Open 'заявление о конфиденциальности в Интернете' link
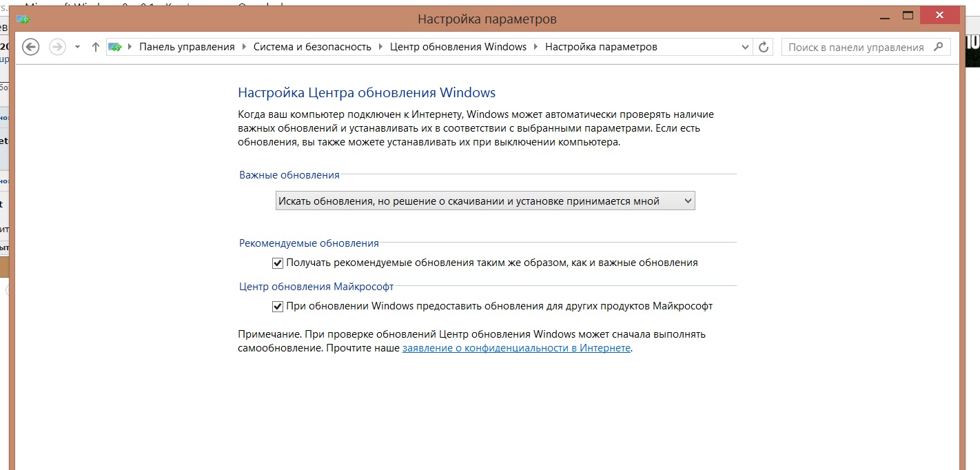The width and height of the screenshot is (980, 470). 516,348
